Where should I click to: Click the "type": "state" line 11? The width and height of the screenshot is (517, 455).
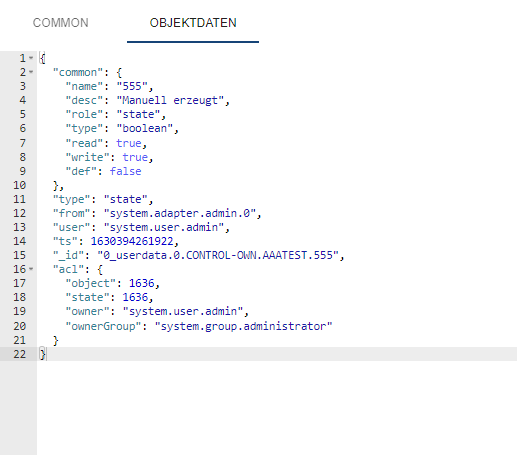tap(103, 199)
